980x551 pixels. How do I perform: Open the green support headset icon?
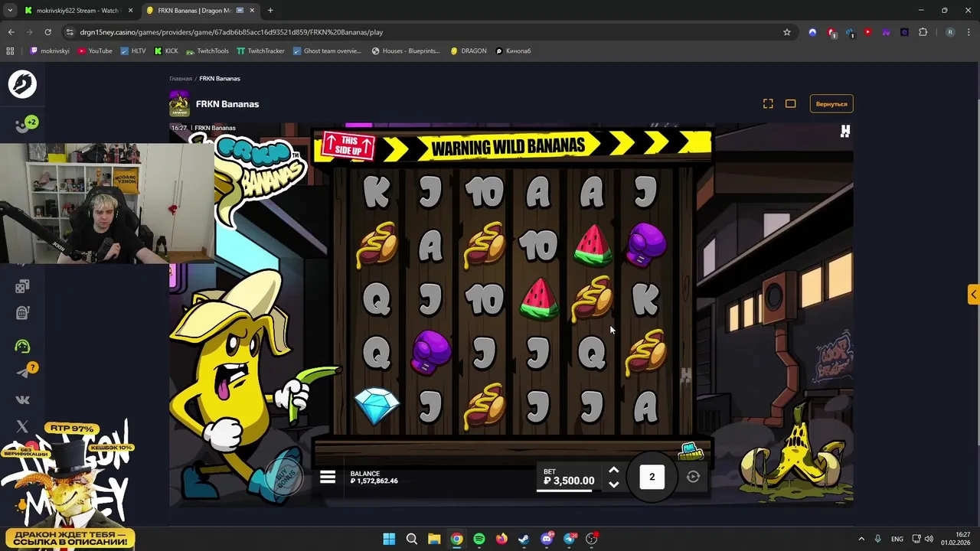coord(22,346)
